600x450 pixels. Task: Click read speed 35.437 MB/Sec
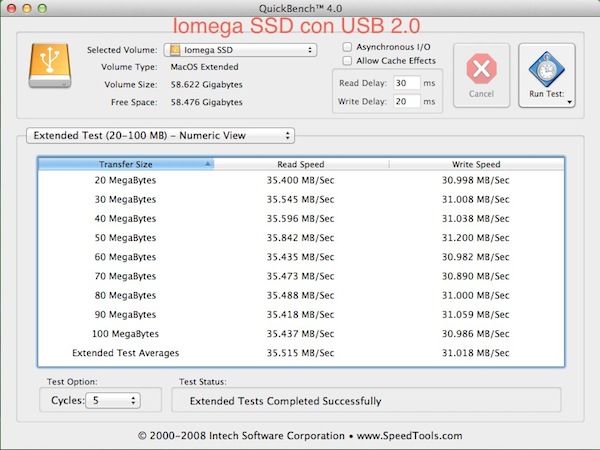(x=300, y=334)
